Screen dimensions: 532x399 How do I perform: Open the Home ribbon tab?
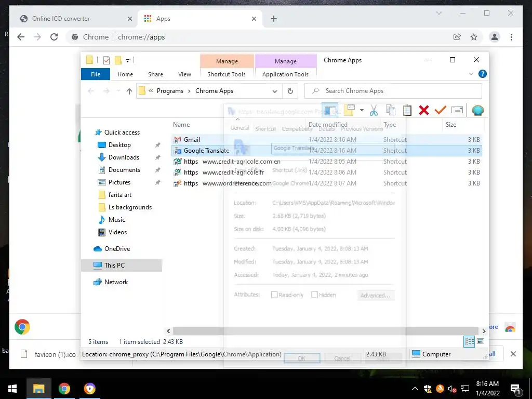[125, 74]
